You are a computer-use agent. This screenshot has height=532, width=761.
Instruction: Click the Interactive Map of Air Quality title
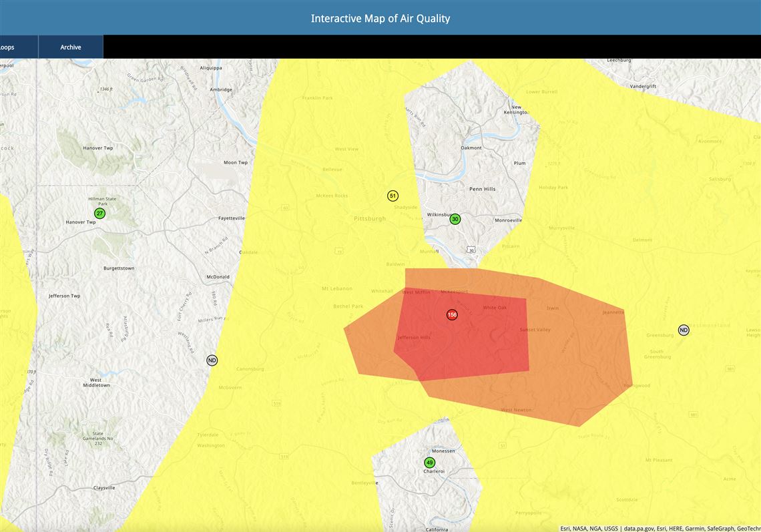click(x=380, y=18)
